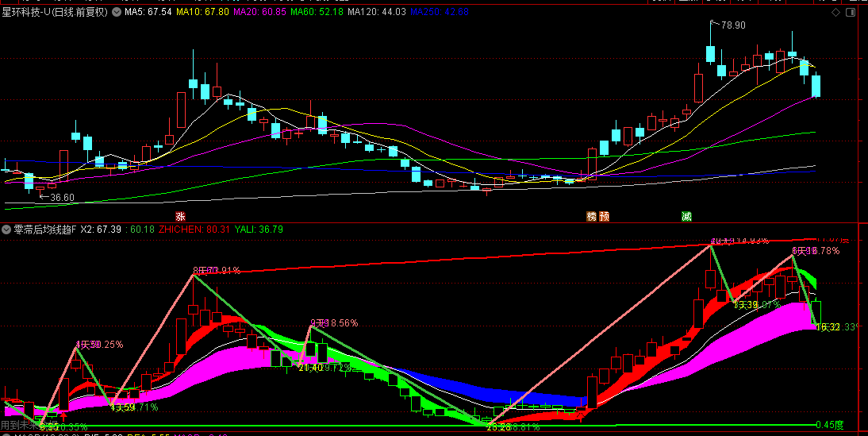Click the 78.90 high price label
This screenshot has width=868, height=436.
click(733, 25)
